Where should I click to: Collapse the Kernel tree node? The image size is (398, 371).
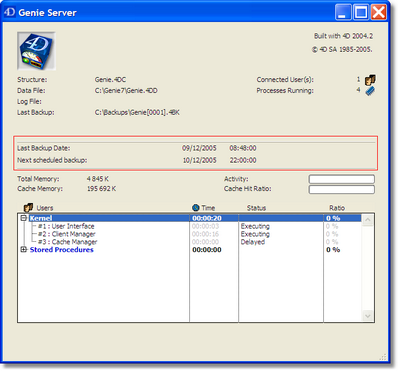[23, 218]
